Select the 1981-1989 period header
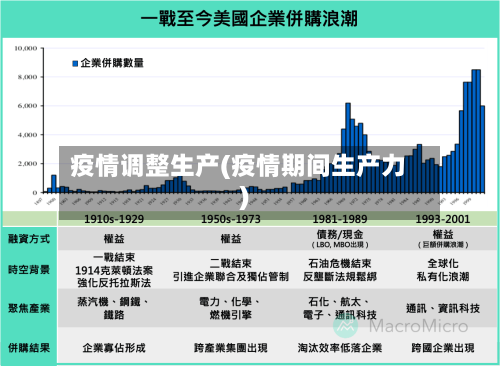 [340, 219]
